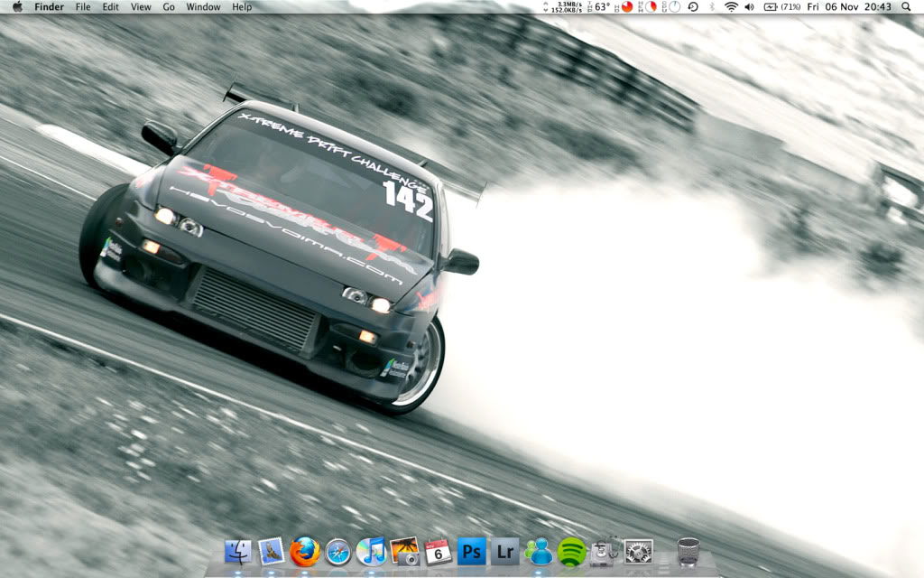Click the HD disk usage pie indicator
The width and height of the screenshot is (924, 578).
click(x=624, y=6)
